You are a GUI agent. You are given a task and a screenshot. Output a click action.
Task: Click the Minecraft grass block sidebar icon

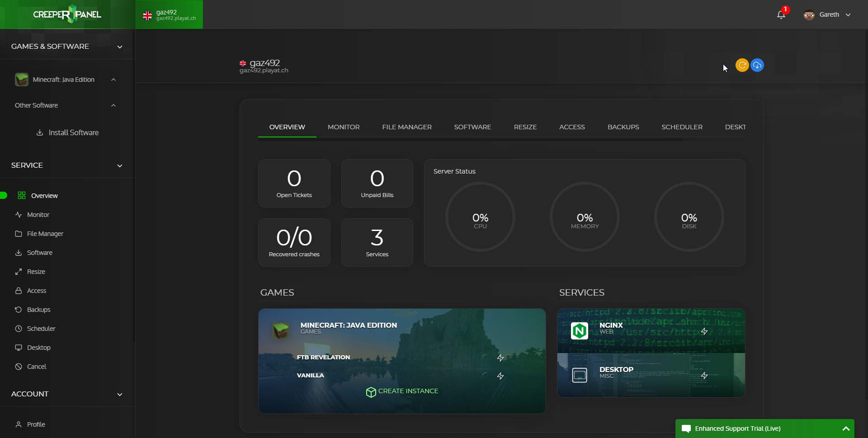tap(22, 80)
